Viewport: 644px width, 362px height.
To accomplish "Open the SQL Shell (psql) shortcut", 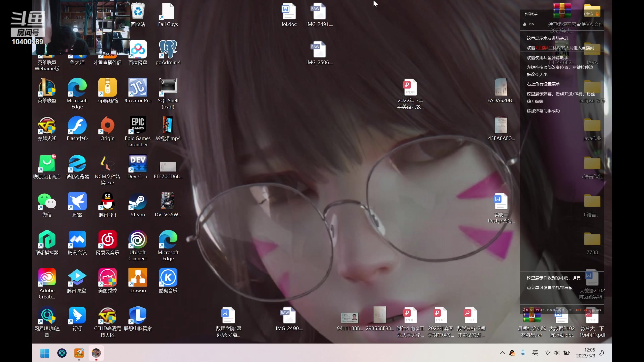I will point(168,94).
